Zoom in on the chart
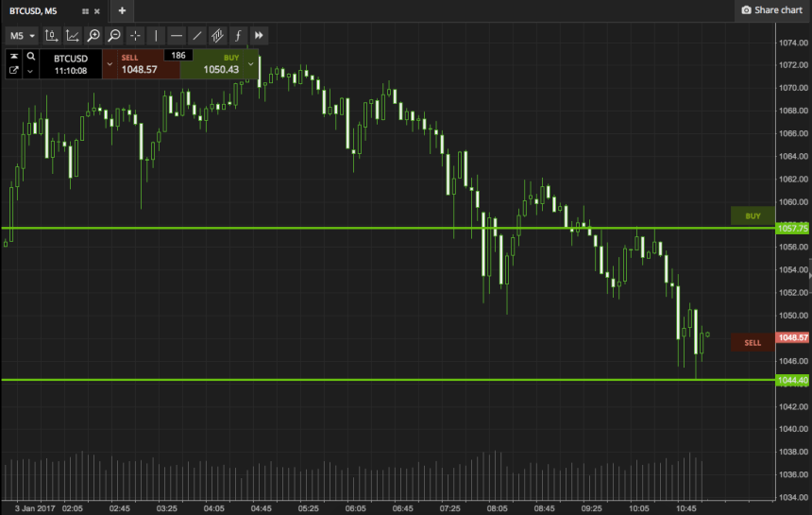Viewport: 812px width, 515px height. pos(93,36)
